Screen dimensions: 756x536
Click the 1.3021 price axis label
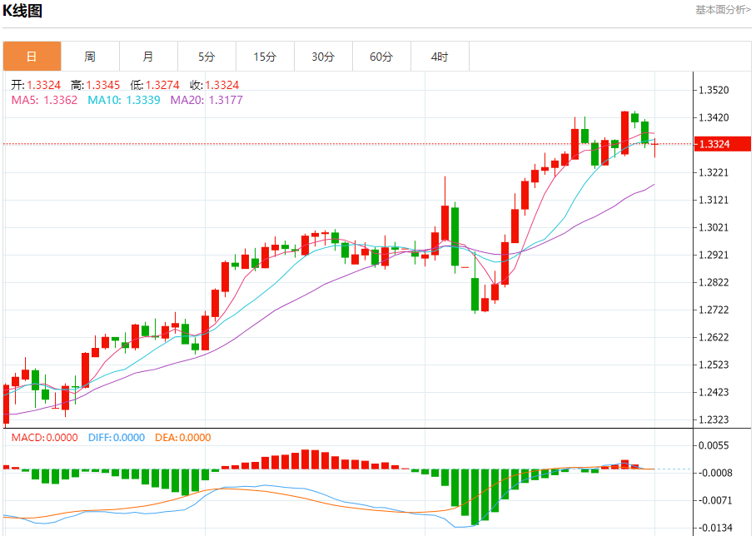714,227
